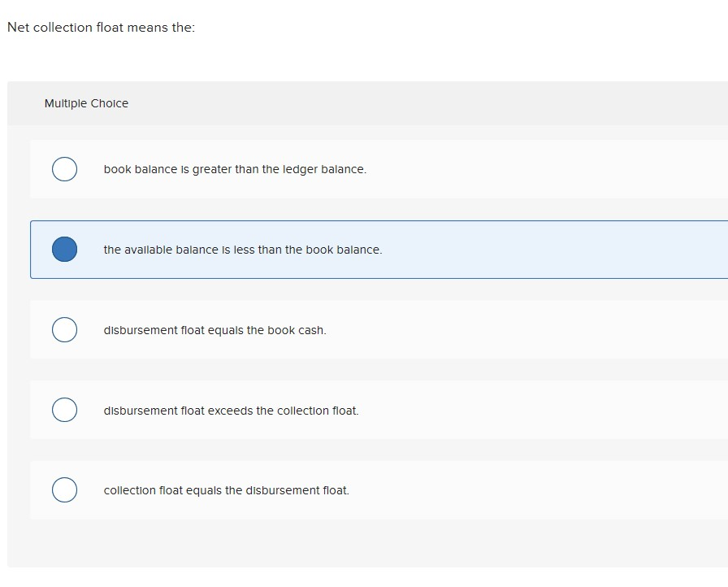Screen dimensions: 728x587
Task: Click the text 'disbursement float equals the book cash.'
Action: click(215, 330)
